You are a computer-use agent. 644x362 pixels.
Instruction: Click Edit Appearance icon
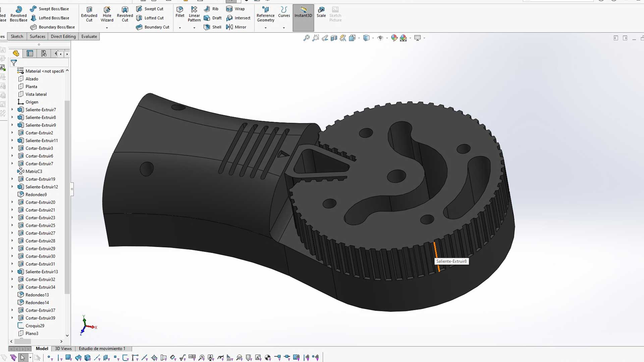click(x=394, y=38)
